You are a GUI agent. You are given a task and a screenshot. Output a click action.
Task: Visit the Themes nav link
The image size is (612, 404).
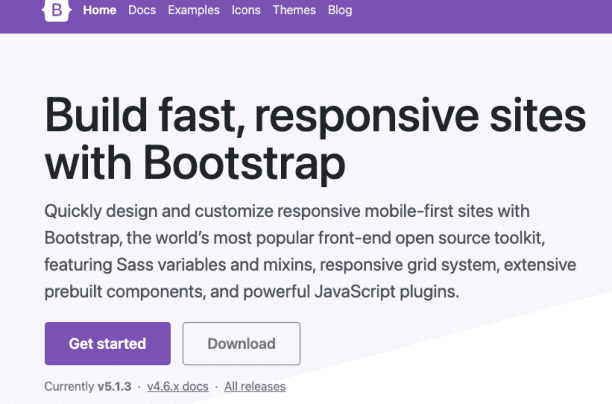[294, 10]
